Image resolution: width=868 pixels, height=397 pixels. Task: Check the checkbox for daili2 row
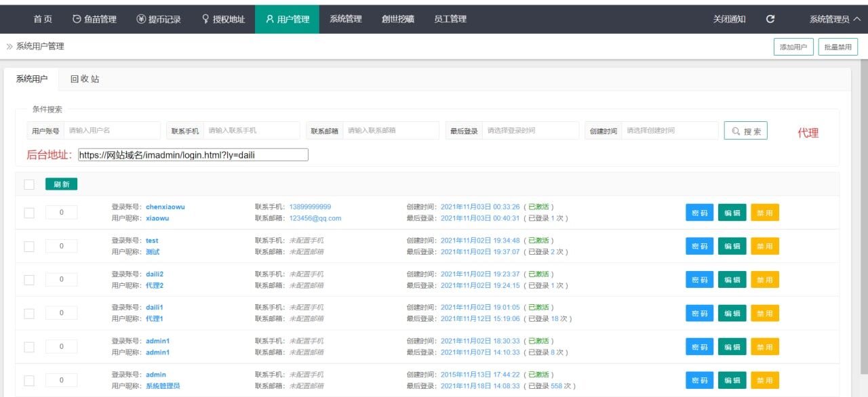coord(29,280)
